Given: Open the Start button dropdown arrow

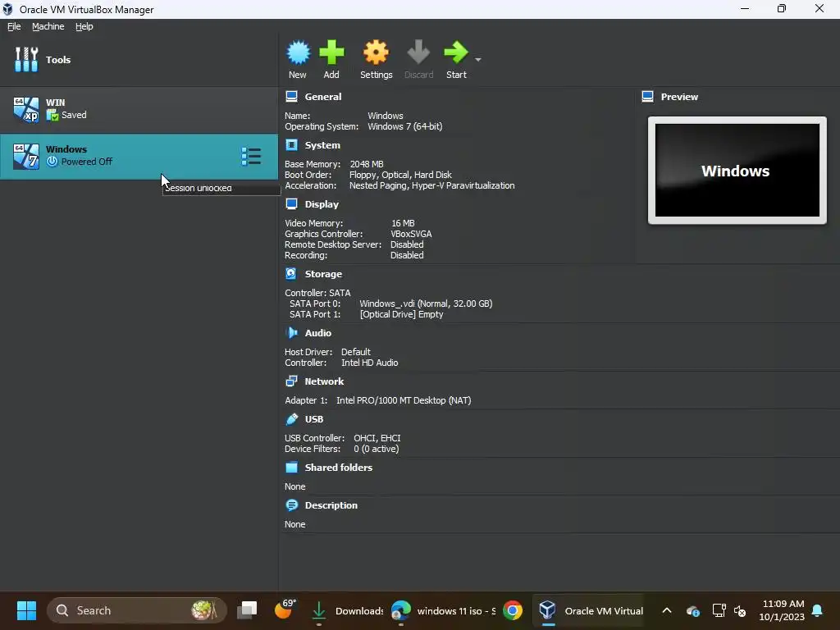Looking at the screenshot, I should tap(478, 59).
